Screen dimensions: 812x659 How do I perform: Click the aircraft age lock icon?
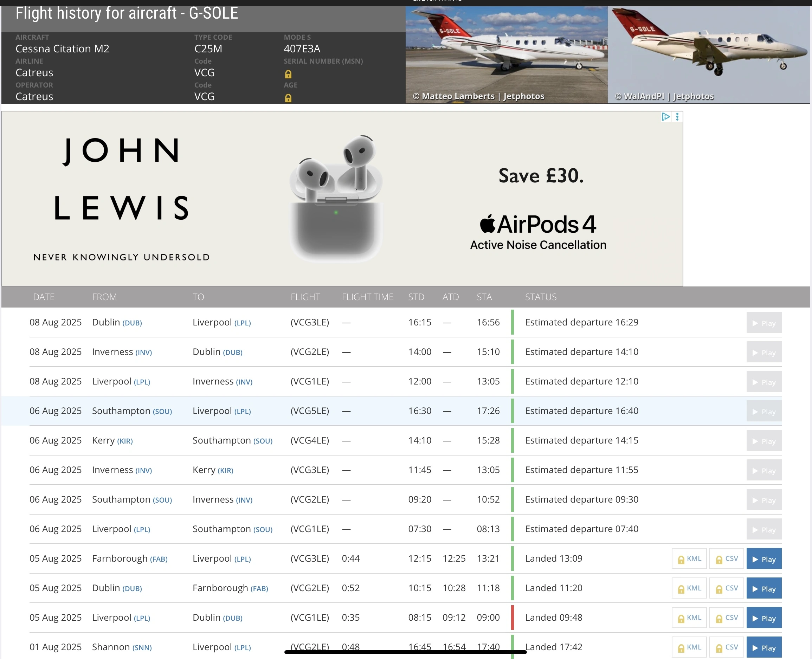click(x=288, y=98)
